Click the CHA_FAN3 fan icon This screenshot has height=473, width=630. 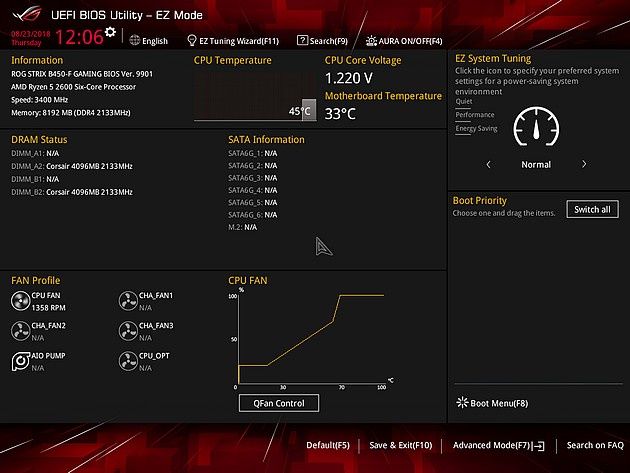[x=128, y=331]
